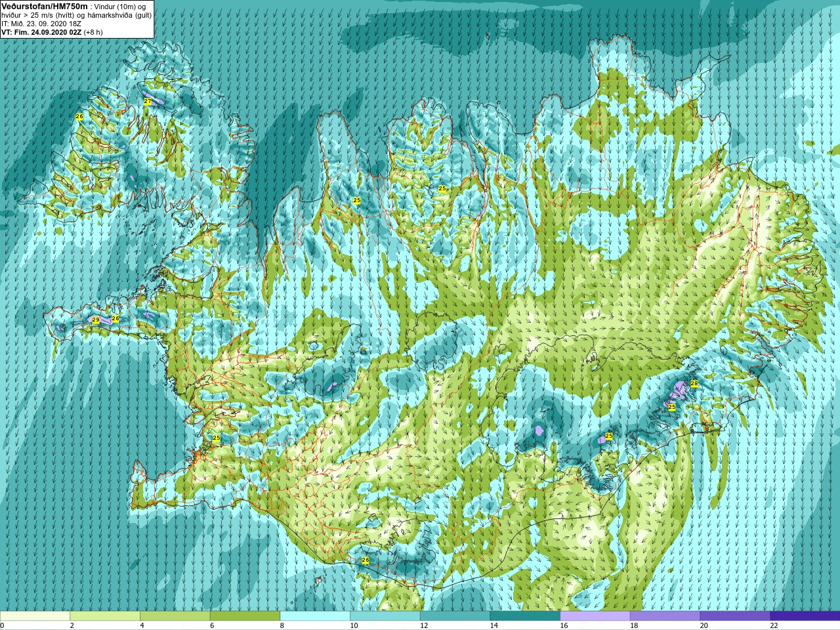Image resolution: width=840 pixels, height=630 pixels.
Task: Choose the olive green 6–8 legend swatch
Action: pos(245,616)
